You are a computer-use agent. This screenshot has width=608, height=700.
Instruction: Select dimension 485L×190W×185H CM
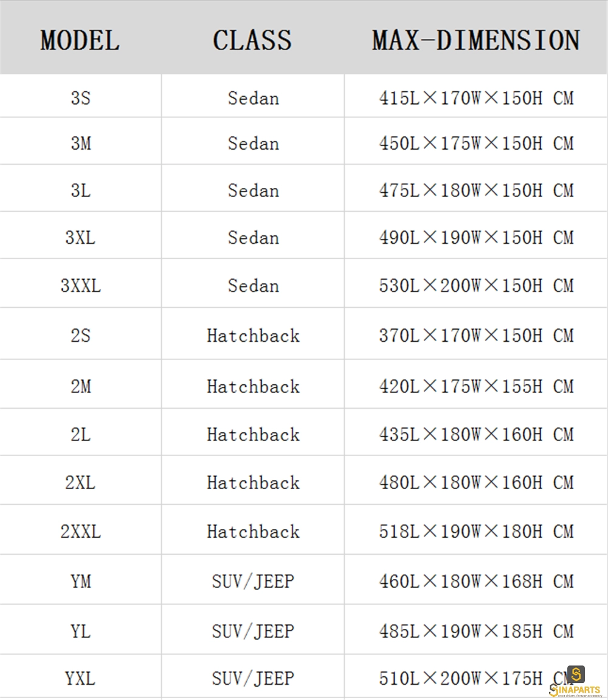tap(476, 632)
